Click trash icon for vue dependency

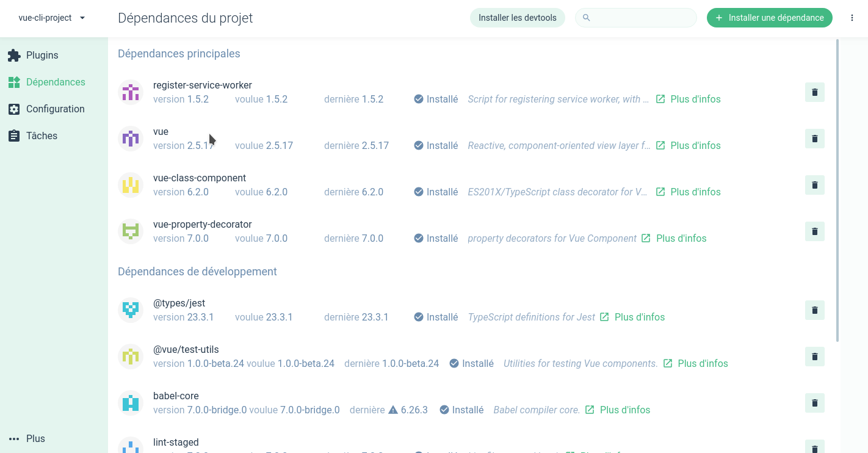click(814, 139)
